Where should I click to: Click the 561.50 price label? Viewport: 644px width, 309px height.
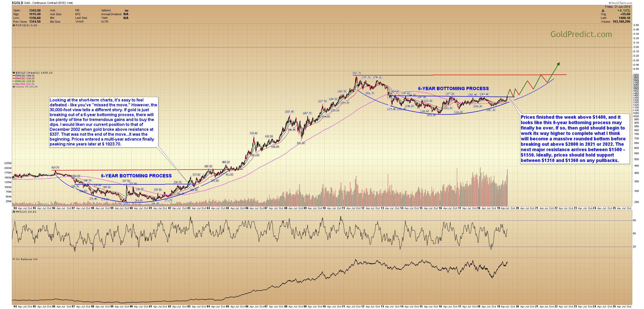[x=255, y=155]
